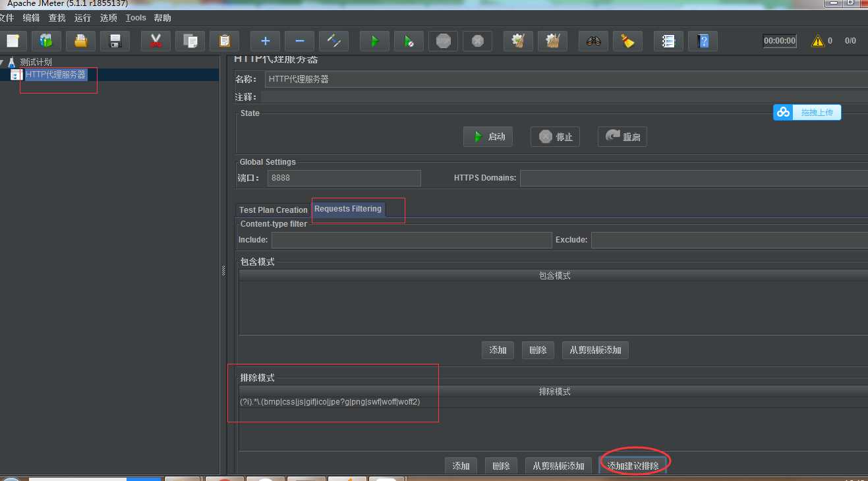868x481 pixels.
Task: Click the Clear icon with broom and gear
Action: click(x=518, y=41)
